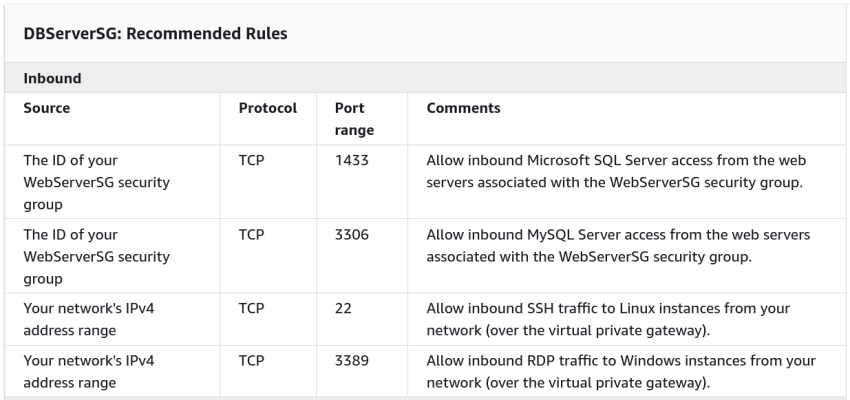Select the Source column header
This screenshot has width=850, height=400.
46,108
